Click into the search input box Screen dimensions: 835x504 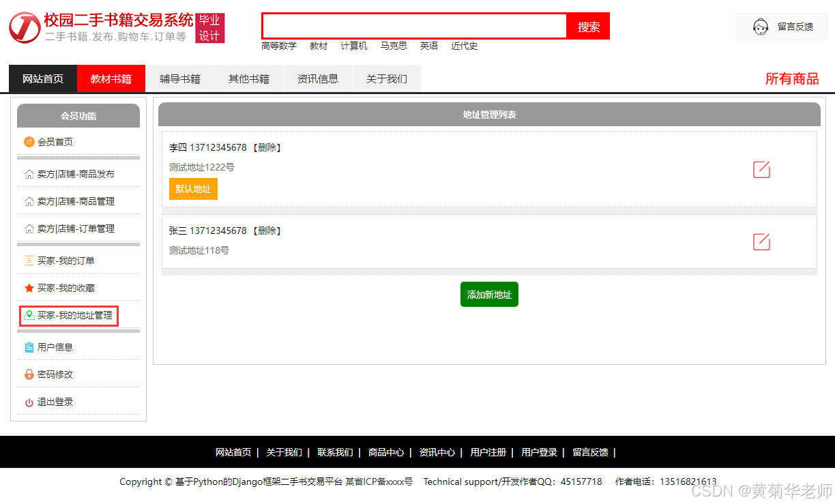(415, 26)
